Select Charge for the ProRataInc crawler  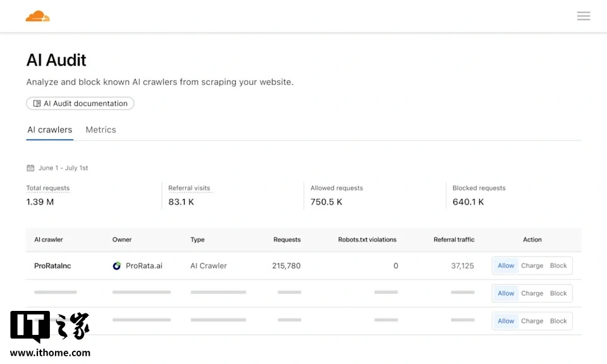532,266
